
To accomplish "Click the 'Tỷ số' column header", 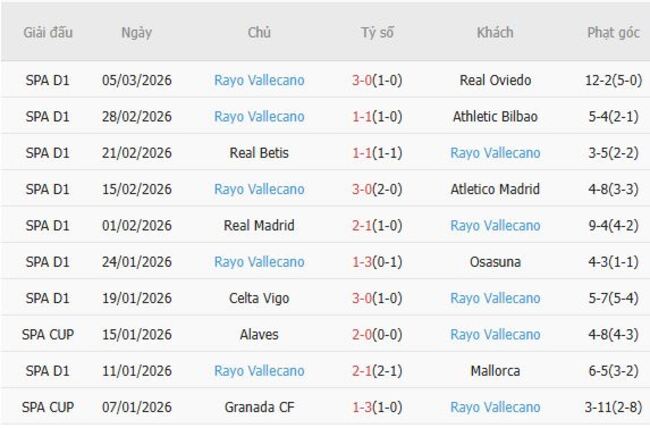I will pos(377,33).
